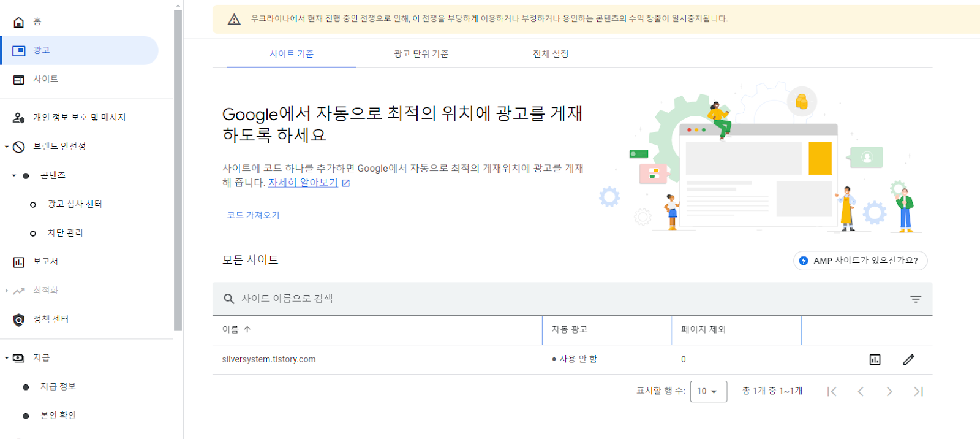The image size is (980, 439).
Task: Click the 브랜드 안전성 block icon
Action: (19, 147)
